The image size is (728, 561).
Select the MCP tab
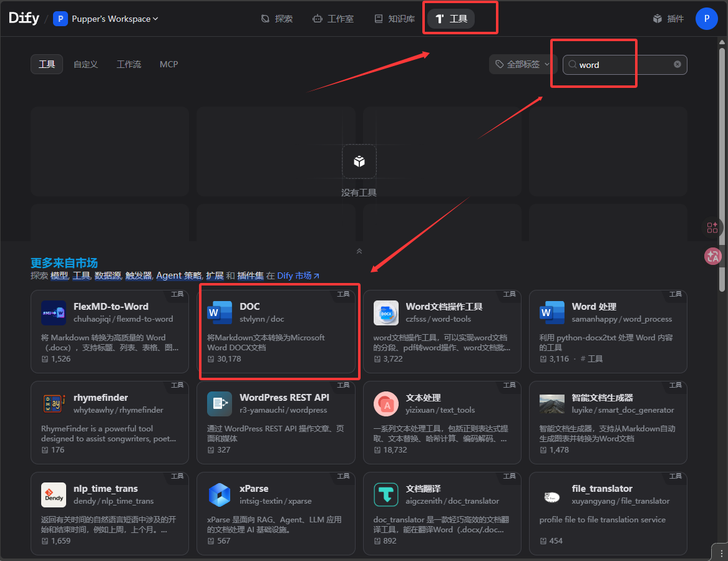[168, 64]
